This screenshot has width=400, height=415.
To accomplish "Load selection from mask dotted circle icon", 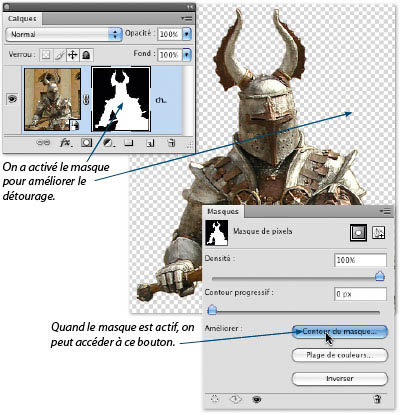I will coord(215,399).
